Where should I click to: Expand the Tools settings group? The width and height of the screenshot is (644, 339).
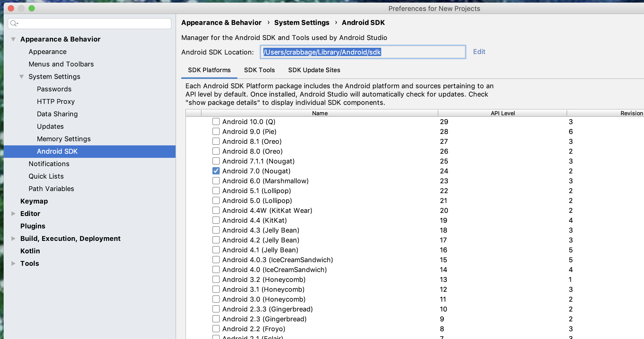13,263
